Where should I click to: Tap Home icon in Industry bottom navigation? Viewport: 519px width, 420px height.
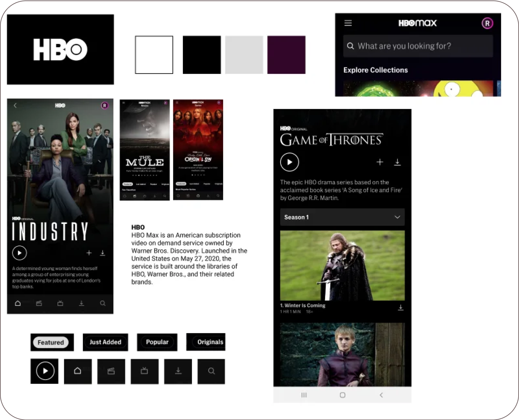18,303
